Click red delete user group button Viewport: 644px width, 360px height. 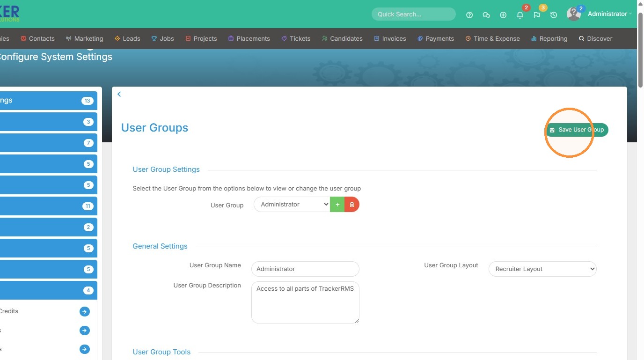tap(352, 205)
